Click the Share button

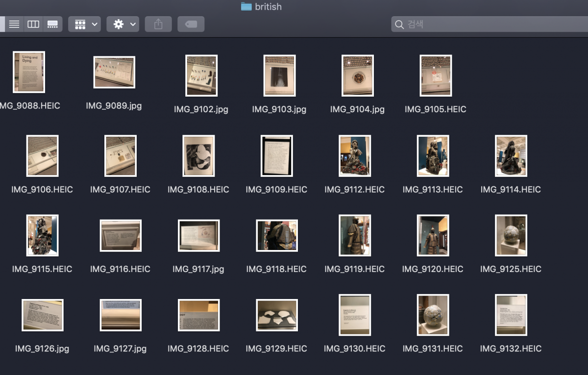pos(158,24)
